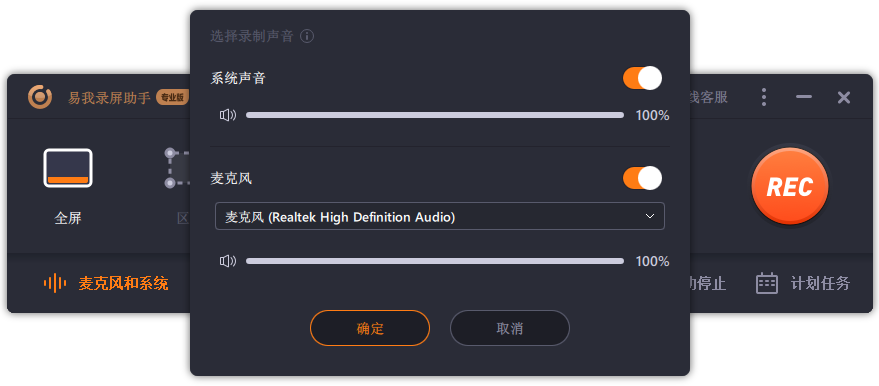Click the 取消 button
Viewport: 879px width, 386px height.
[510, 328]
